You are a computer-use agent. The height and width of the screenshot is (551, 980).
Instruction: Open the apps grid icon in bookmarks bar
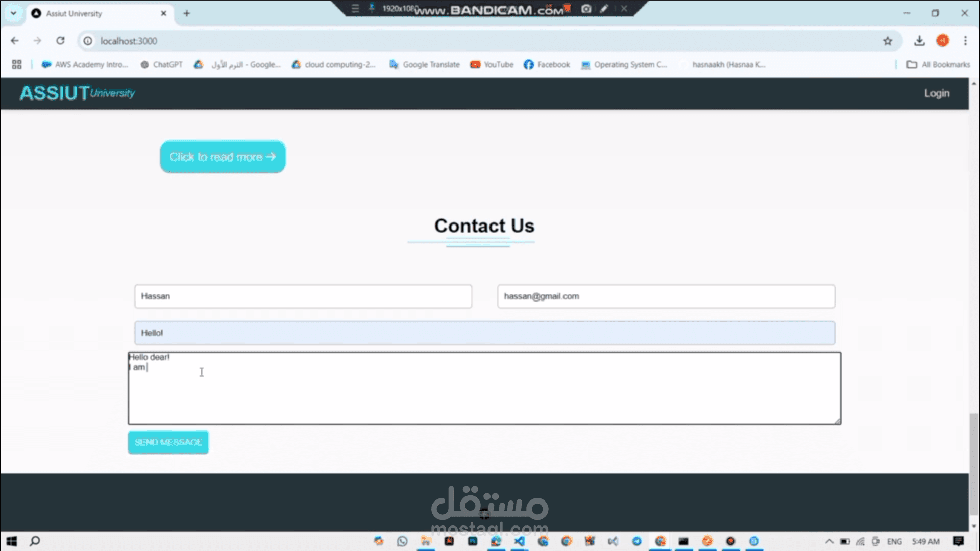17,64
